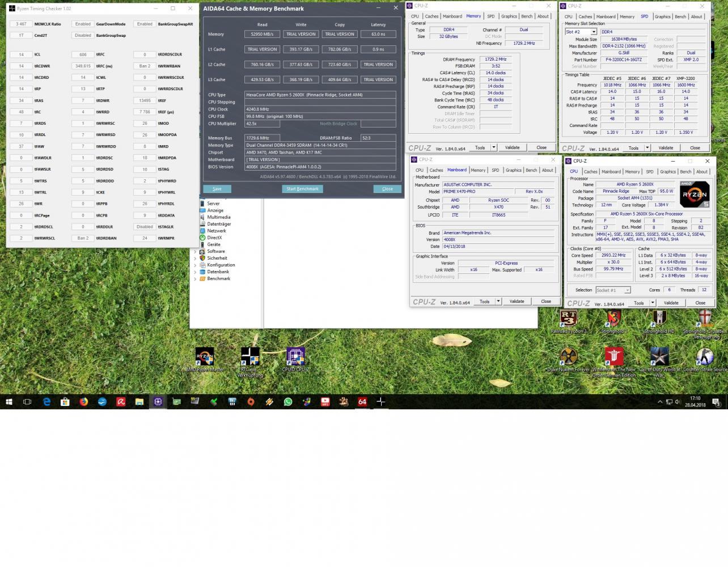Screen dimensions: 728x567
Task: Select DirectX in the AIDA64 tree
Action: (214, 238)
